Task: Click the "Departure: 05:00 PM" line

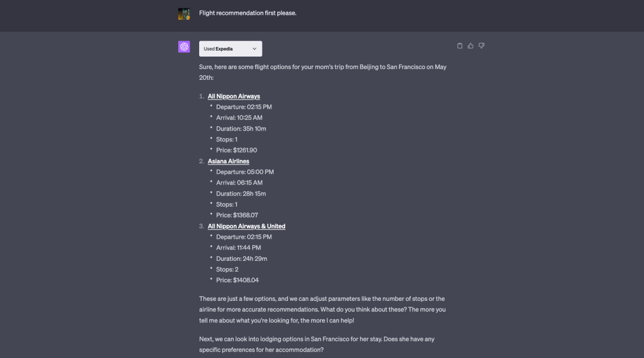Action: tap(244, 172)
